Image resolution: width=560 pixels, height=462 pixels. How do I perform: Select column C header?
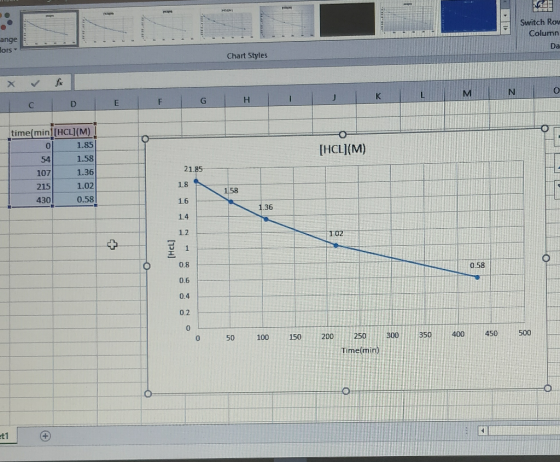point(31,105)
